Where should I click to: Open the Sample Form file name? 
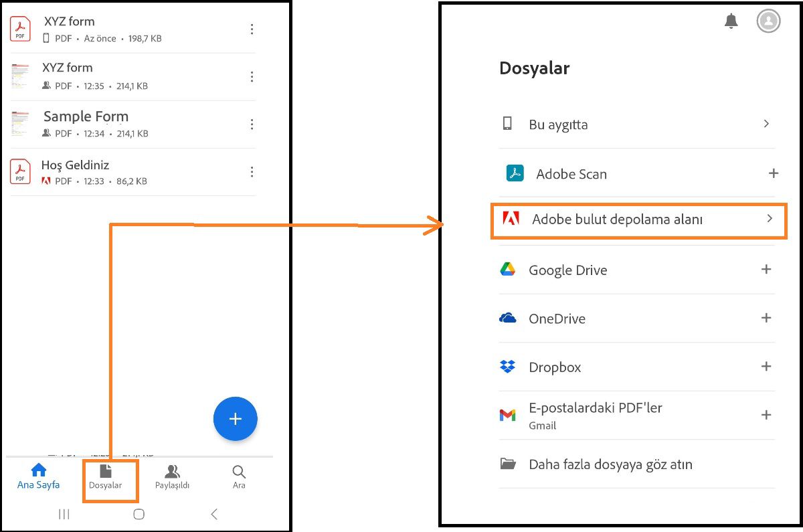pos(86,116)
